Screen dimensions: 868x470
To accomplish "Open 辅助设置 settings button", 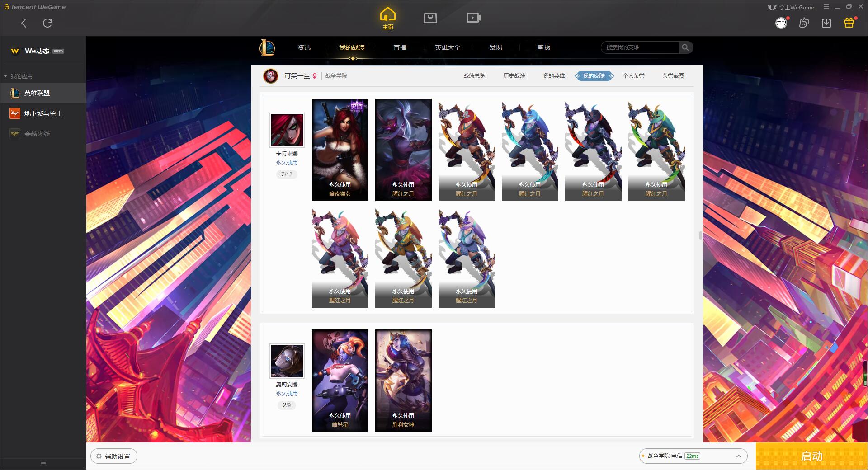I will [114, 456].
